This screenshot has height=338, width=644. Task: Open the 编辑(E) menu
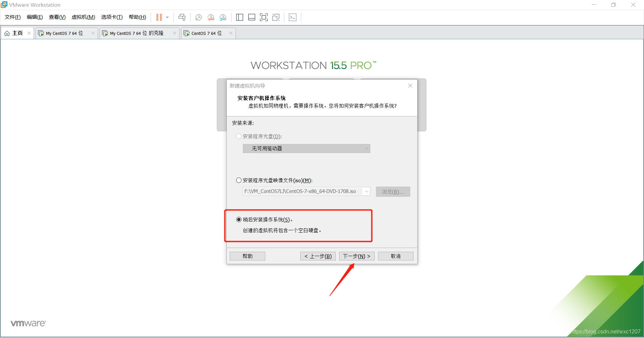tap(35, 17)
